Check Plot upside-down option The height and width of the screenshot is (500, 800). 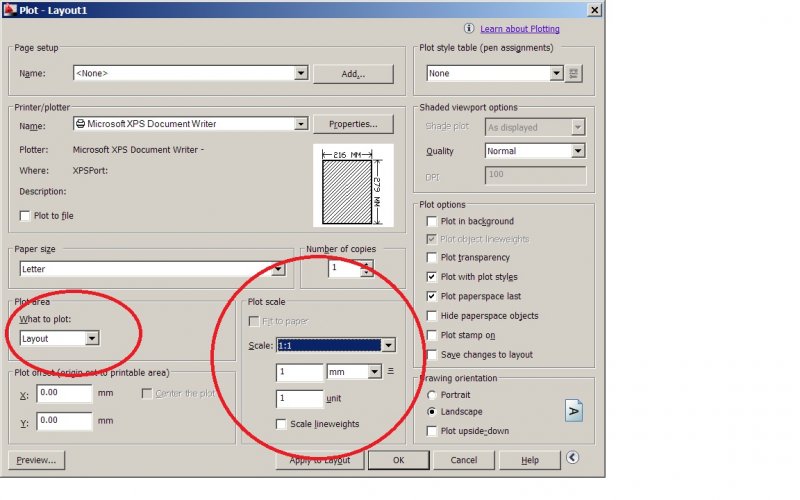click(x=432, y=431)
